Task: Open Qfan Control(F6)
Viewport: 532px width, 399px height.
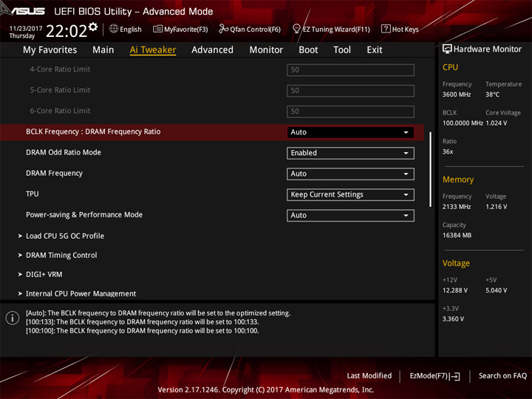Action: point(250,29)
